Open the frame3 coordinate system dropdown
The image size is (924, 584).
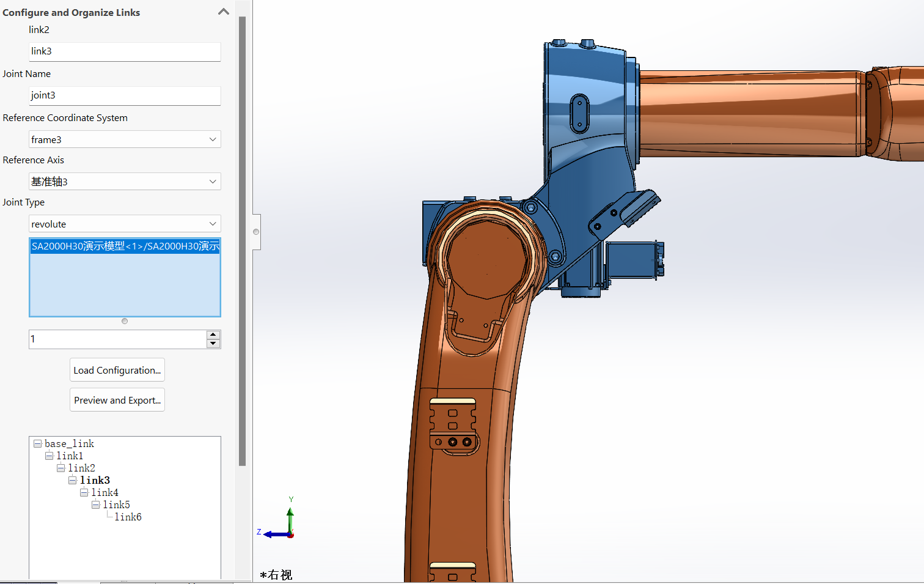coord(124,139)
